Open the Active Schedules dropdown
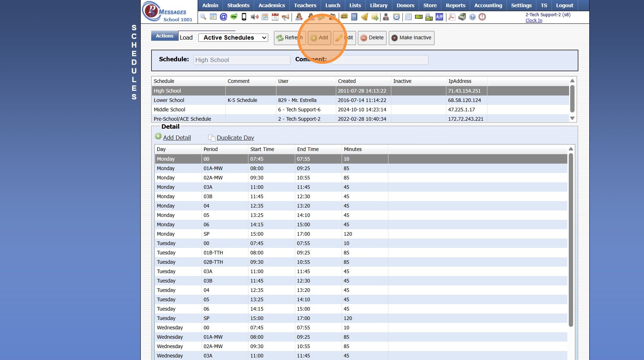The height and width of the screenshot is (360, 644). click(233, 37)
